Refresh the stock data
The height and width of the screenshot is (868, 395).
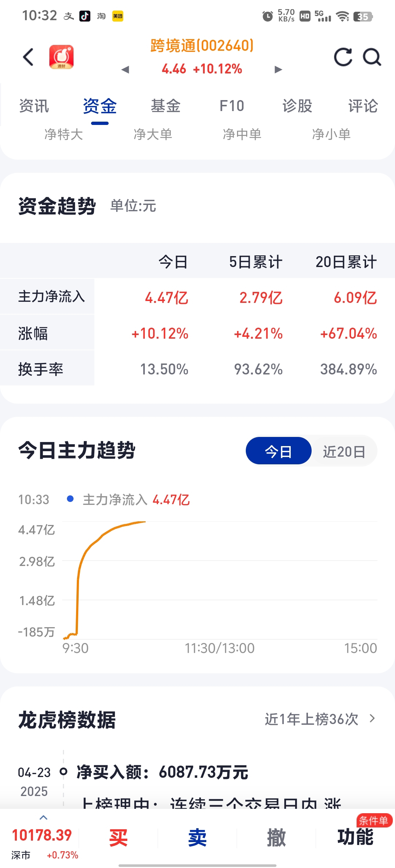tap(343, 57)
